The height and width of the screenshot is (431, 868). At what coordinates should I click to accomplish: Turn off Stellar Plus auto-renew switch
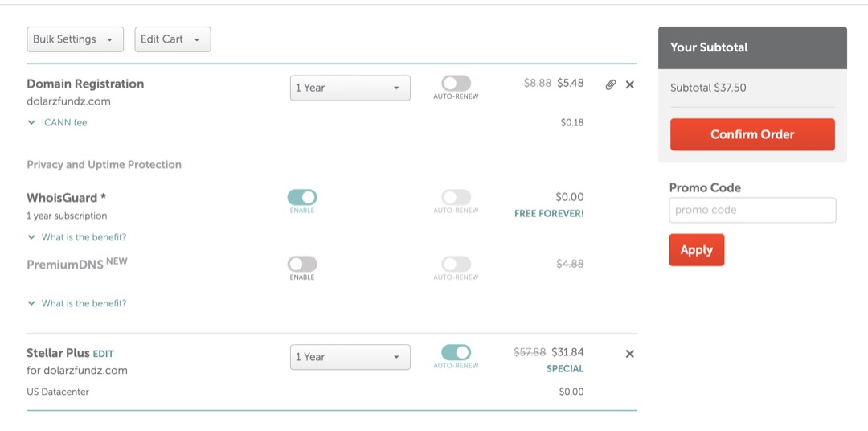coord(456,352)
